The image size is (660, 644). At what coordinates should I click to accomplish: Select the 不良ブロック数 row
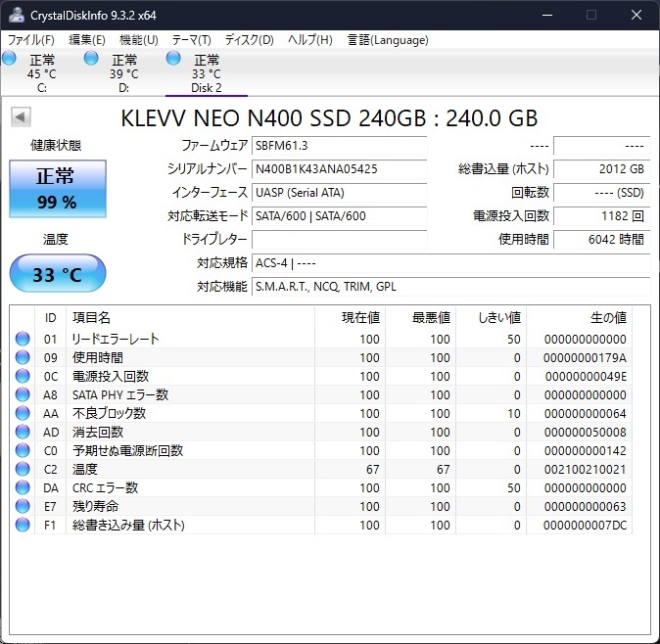click(x=321, y=413)
